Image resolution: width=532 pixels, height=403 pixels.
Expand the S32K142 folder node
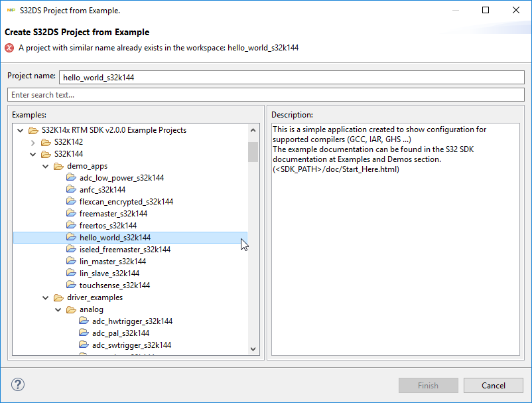pyautogui.click(x=33, y=142)
